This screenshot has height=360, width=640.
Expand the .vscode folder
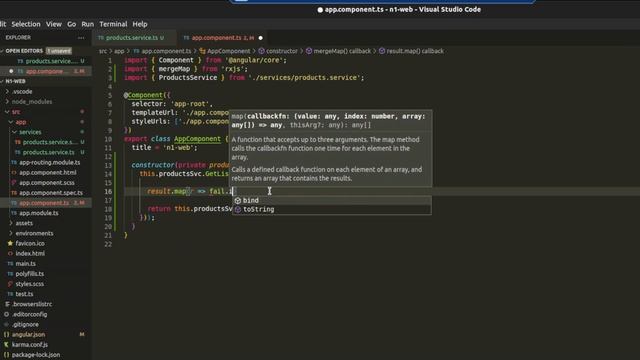coord(22,91)
